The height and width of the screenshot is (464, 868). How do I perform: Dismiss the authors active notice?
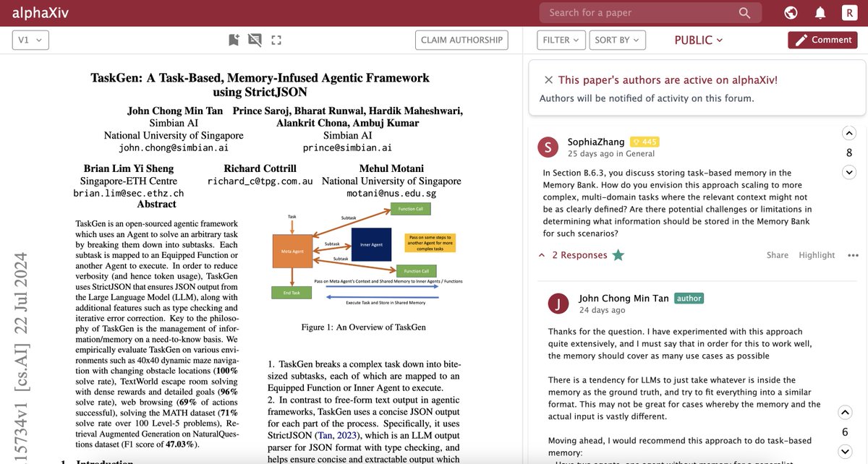coord(548,80)
